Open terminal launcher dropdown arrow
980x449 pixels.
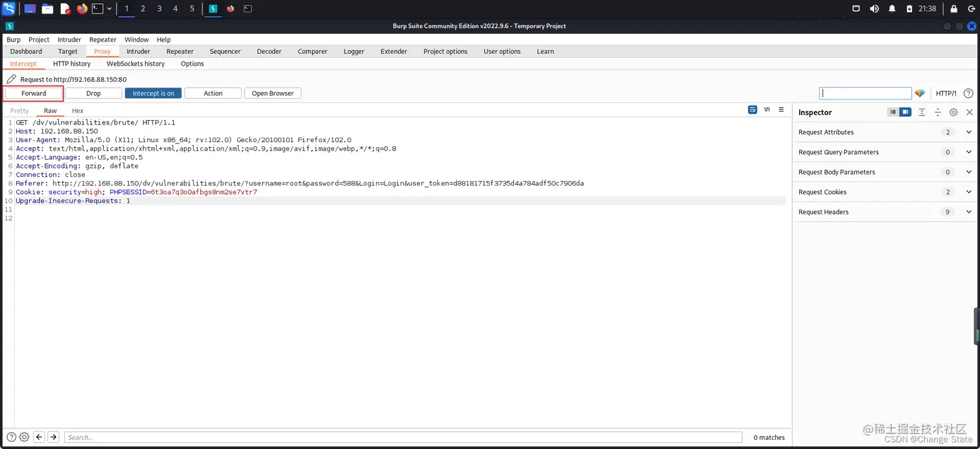pos(109,9)
